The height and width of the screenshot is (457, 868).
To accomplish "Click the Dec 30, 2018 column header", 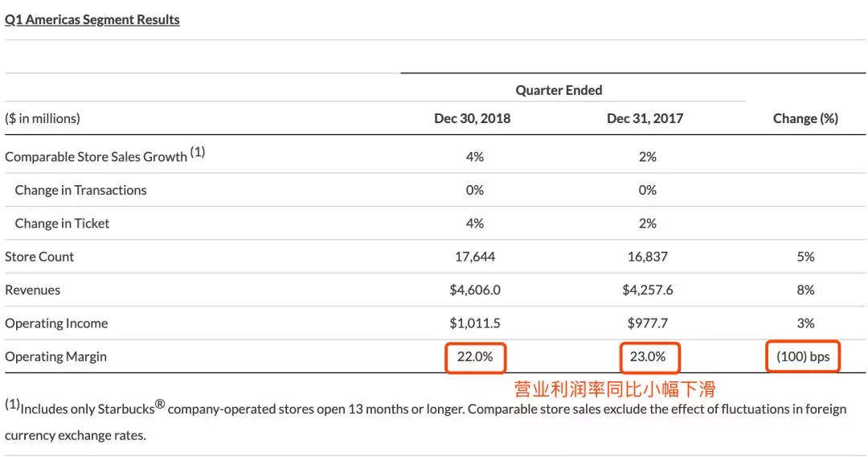I will 473,118.
